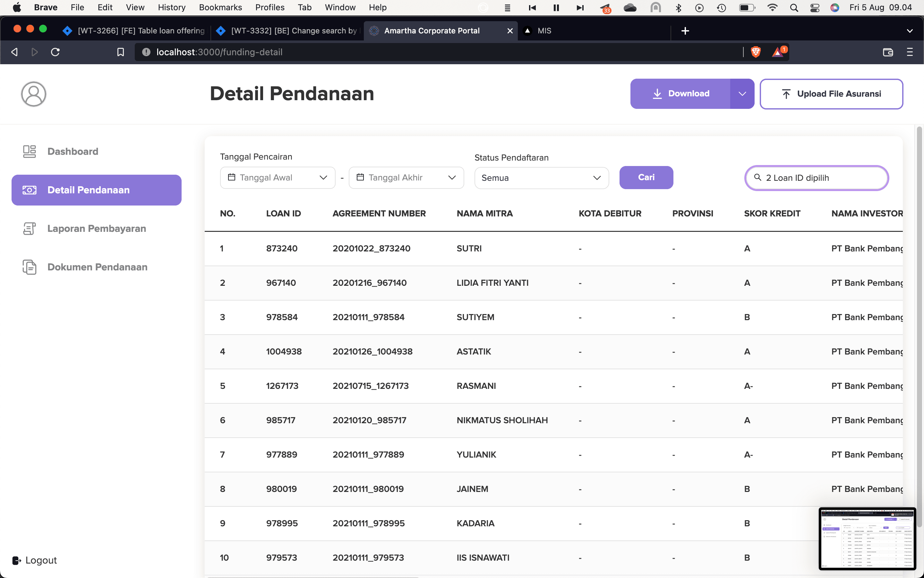Open Siri from the menu bar
The image size is (924, 578).
tap(835, 8)
